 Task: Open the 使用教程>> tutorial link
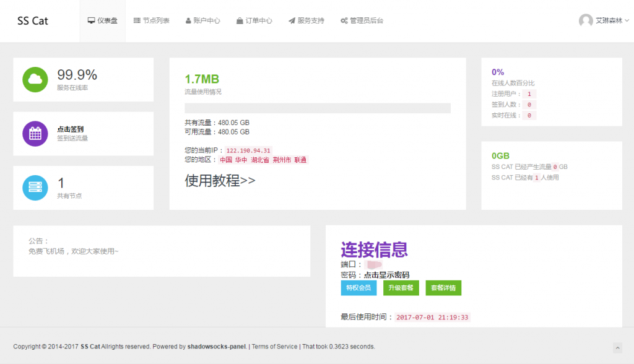[x=220, y=181]
